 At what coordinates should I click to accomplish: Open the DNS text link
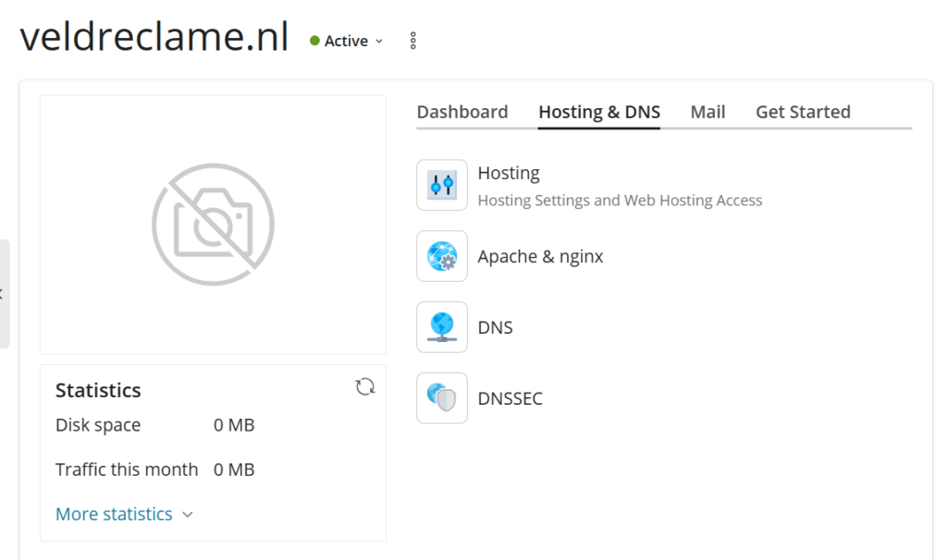click(495, 327)
